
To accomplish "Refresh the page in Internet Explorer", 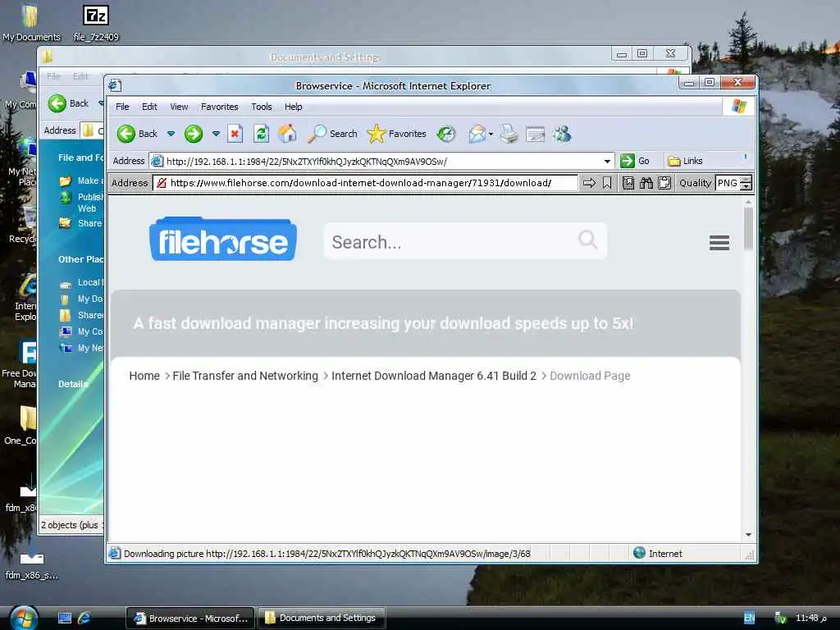I will click(261, 134).
